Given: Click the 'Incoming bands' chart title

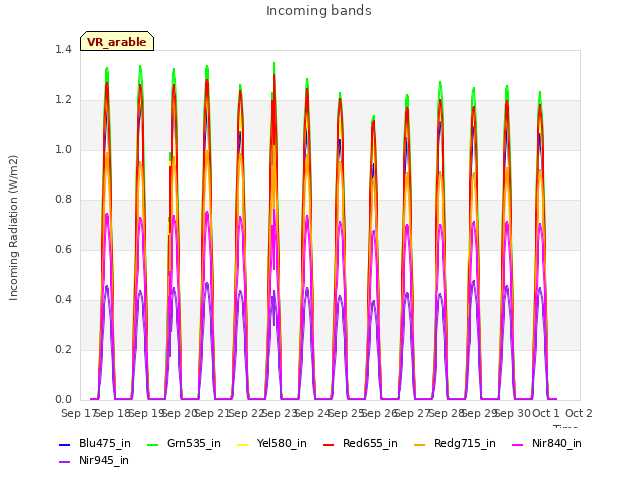Looking at the screenshot, I should (319, 11).
